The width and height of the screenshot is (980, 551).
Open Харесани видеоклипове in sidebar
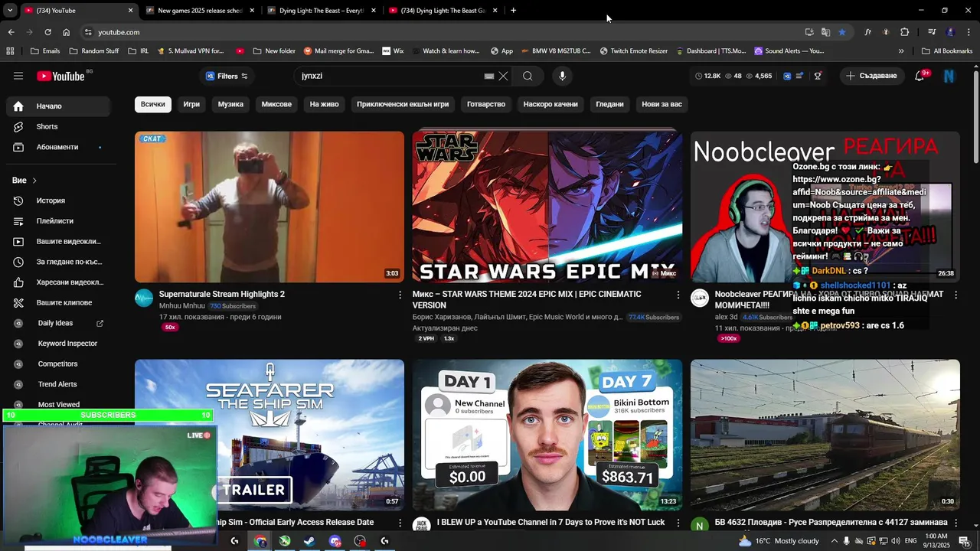click(59, 282)
